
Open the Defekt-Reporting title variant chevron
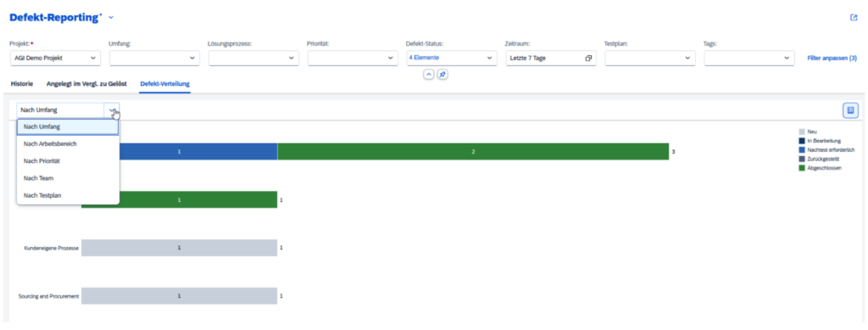click(111, 18)
